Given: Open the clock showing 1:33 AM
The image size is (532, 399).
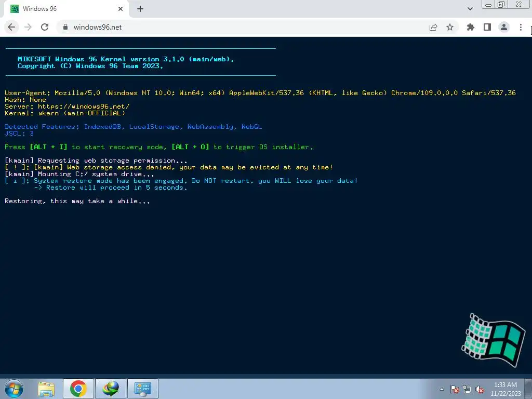Looking at the screenshot, I should [505, 389].
